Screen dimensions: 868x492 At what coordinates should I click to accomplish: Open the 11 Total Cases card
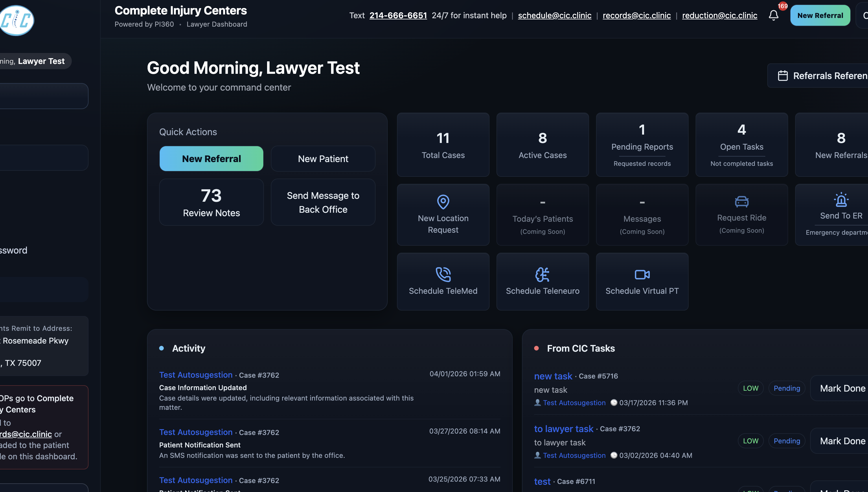pyautogui.click(x=443, y=145)
